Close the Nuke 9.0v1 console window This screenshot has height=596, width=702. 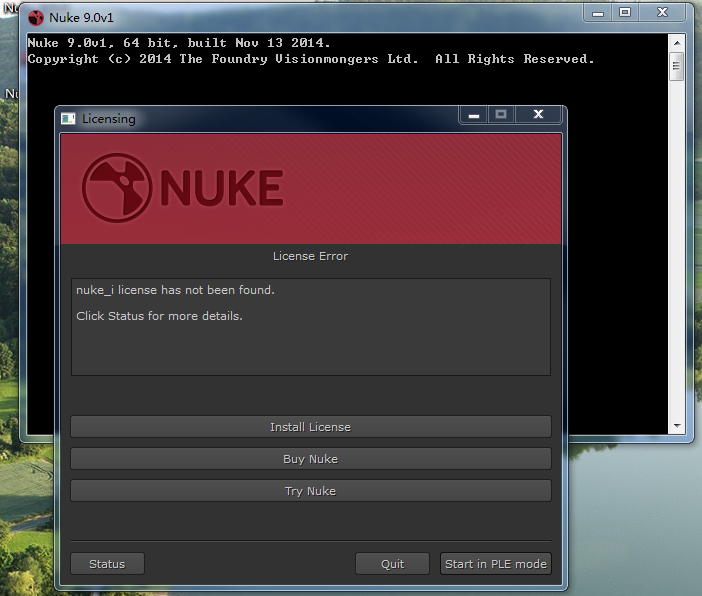(x=662, y=13)
